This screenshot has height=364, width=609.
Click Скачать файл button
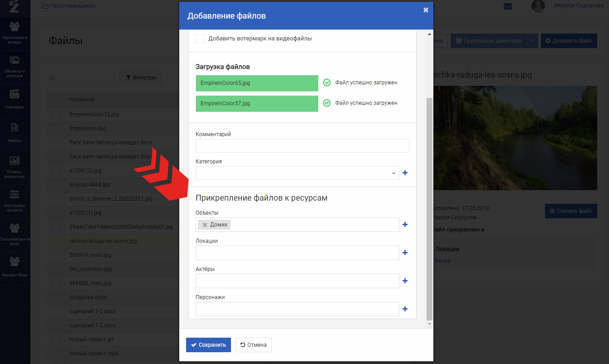(571, 211)
